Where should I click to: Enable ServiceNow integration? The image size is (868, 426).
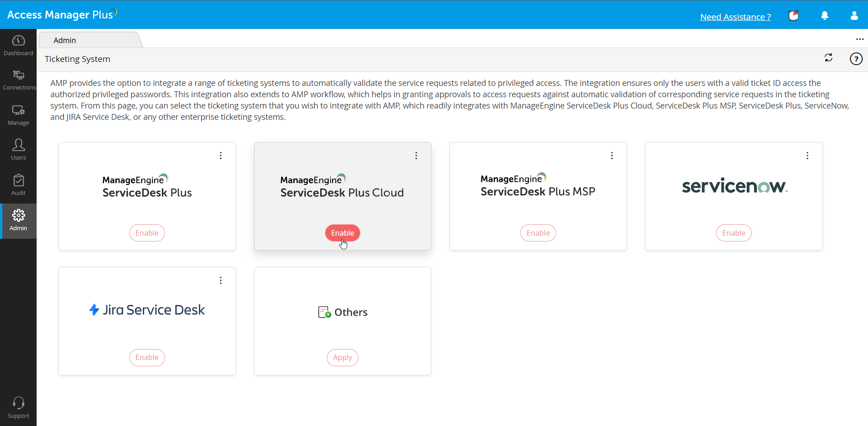(733, 233)
